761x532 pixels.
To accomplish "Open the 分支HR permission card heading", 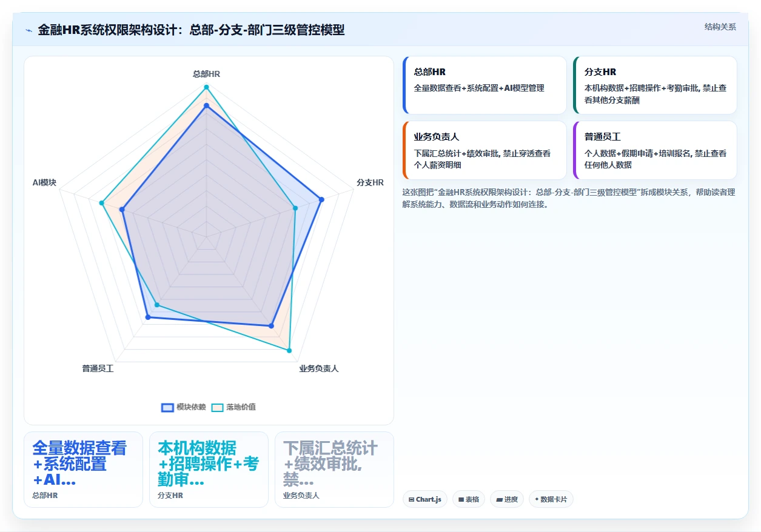I will click(600, 72).
